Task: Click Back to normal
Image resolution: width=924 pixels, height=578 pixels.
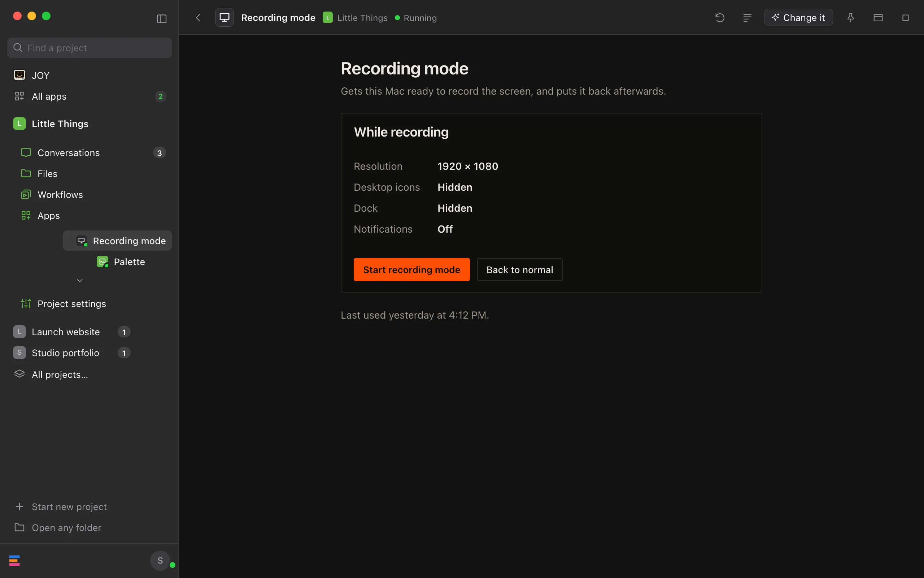Action: pyautogui.click(x=520, y=269)
